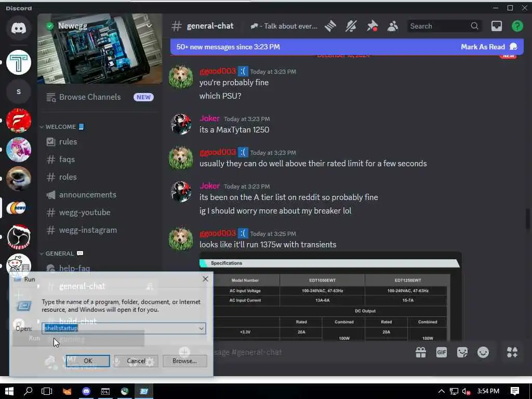This screenshot has height=399, width=532.
Task: Click Mark As Read in new messages bar
Action: click(488, 47)
